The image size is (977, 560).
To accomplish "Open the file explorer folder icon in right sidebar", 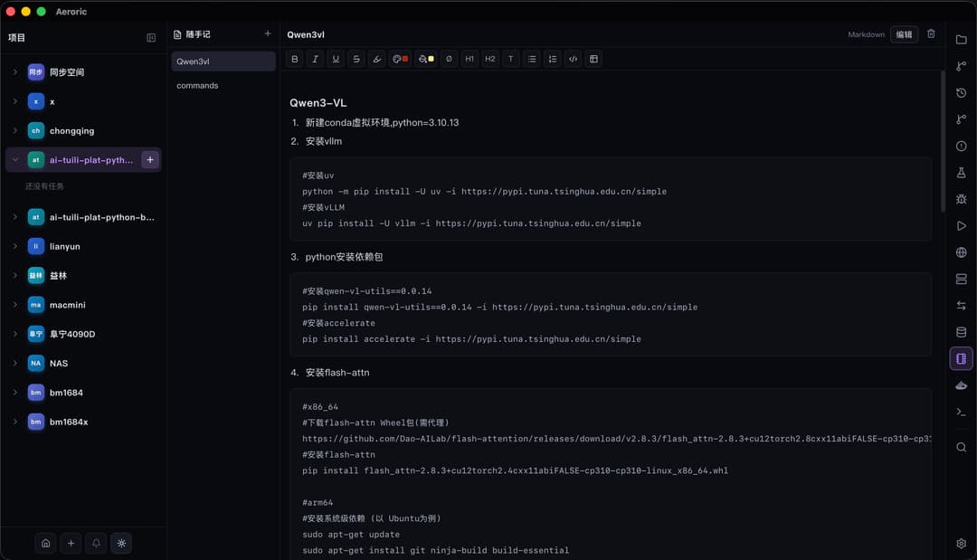I will [962, 39].
